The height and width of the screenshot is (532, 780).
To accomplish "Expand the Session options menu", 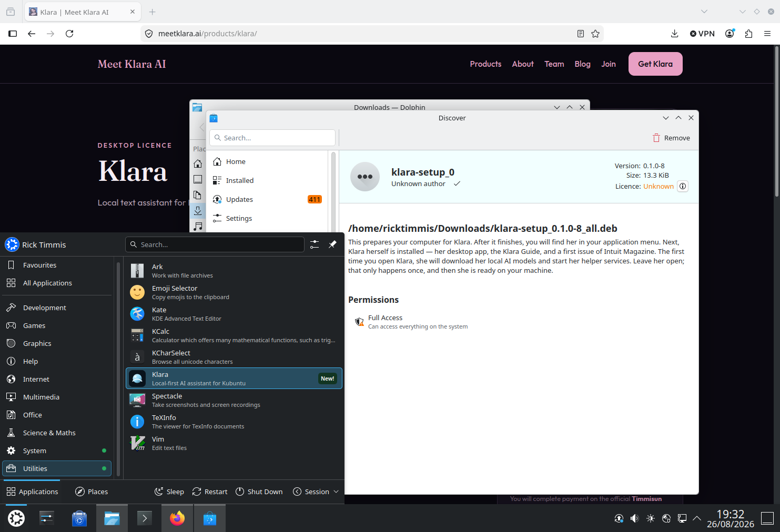I will (316, 492).
